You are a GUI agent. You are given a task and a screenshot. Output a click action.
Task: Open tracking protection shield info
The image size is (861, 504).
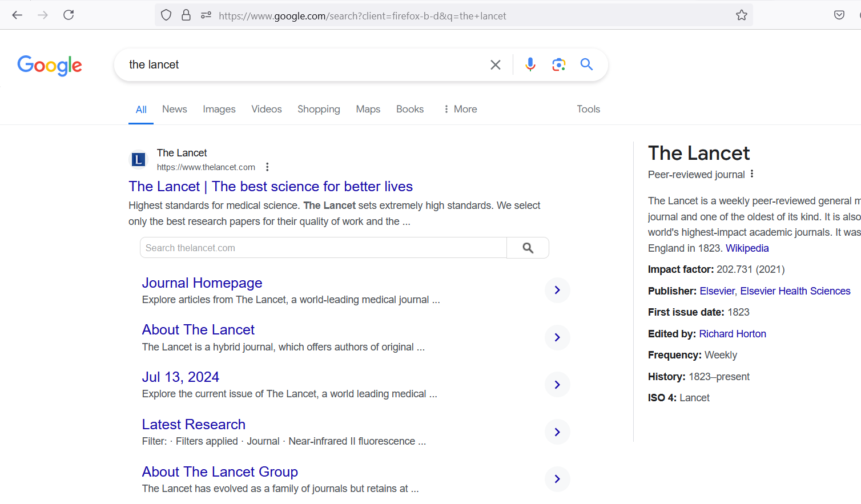pos(166,15)
